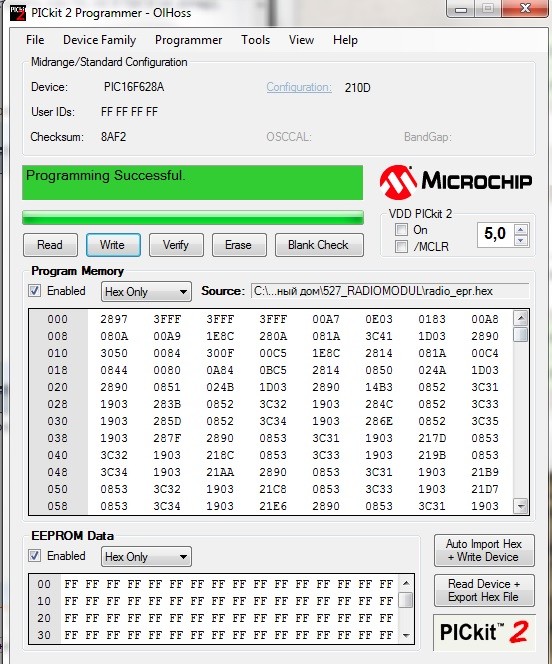The height and width of the screenshot is (664, 552).
Task: Decrease VDD voltage with down arrow
Action: pos(521,241)
